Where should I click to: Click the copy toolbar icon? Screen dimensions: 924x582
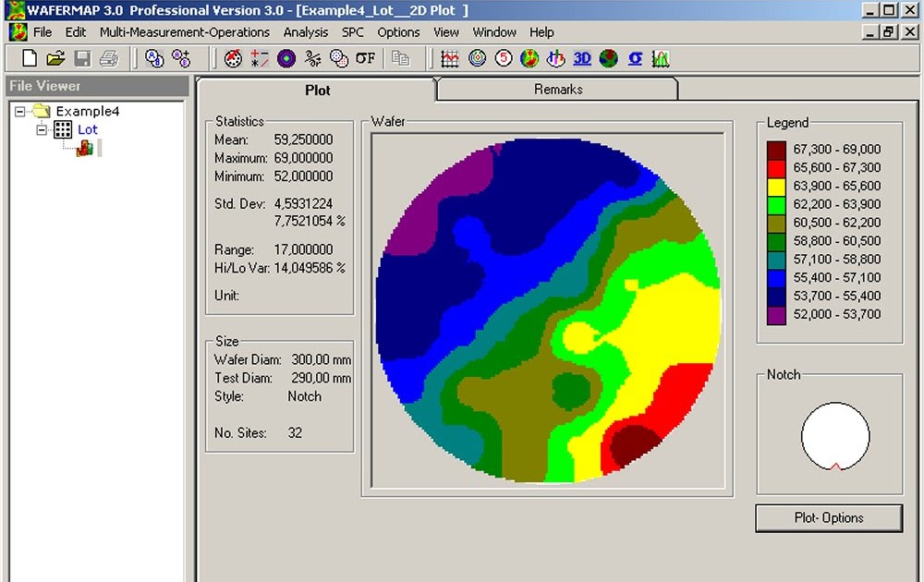click(401, 58)
